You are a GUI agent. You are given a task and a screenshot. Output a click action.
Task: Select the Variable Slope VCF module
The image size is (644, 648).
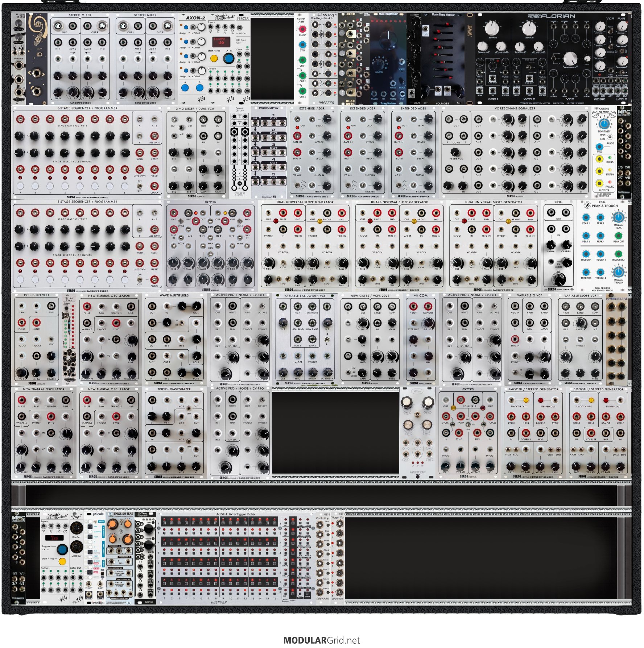(580, 339)
